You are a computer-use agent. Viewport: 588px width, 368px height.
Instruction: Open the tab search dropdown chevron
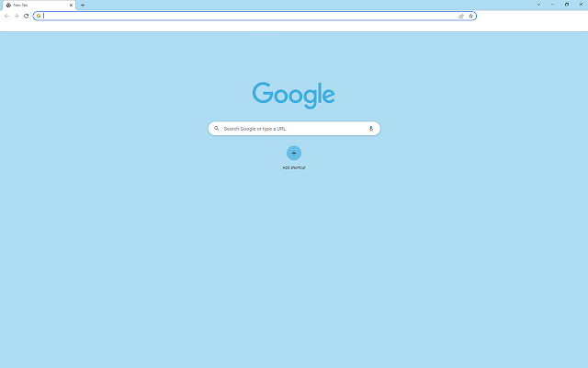(538, 5)
